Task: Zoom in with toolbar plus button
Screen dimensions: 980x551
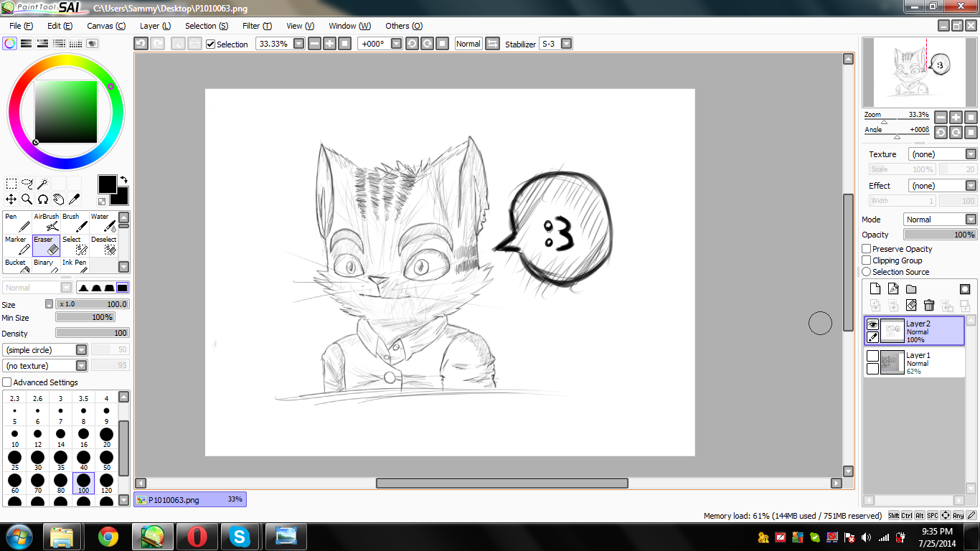Action: 329,44
